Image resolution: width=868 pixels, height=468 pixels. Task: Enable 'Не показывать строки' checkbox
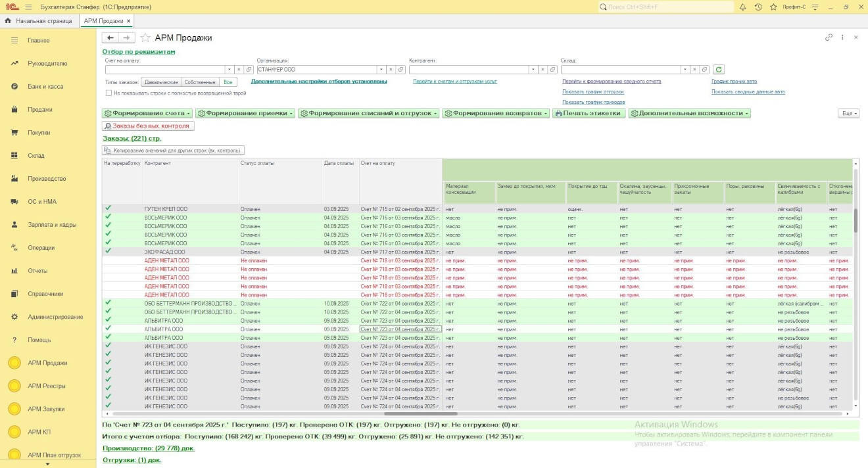click(108, 93)
